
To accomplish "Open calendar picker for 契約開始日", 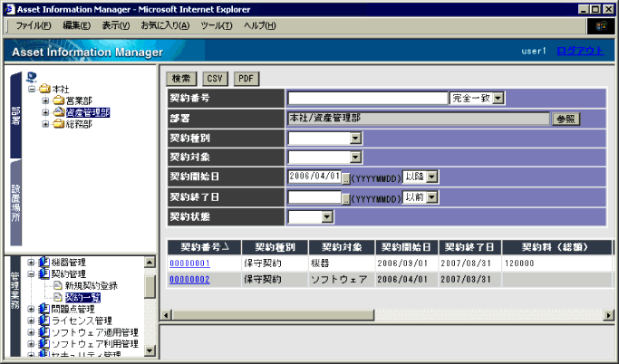I will [346, 179].
